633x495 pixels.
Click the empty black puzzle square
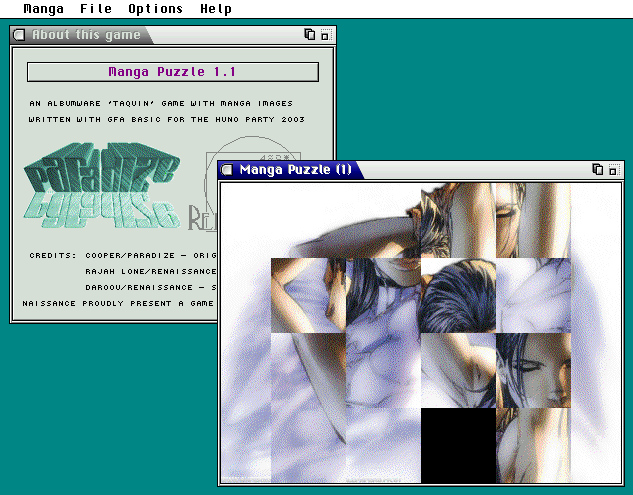(x=458, y=445)
